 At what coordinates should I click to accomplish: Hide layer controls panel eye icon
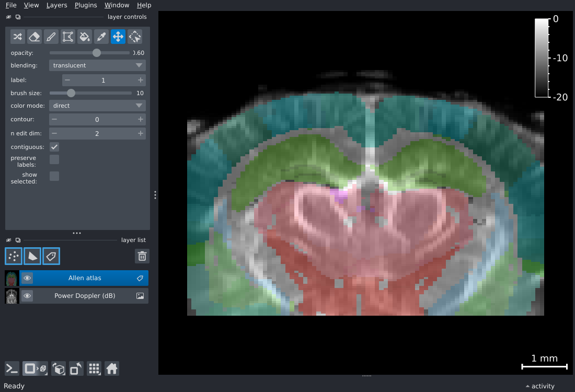point(9,17)
